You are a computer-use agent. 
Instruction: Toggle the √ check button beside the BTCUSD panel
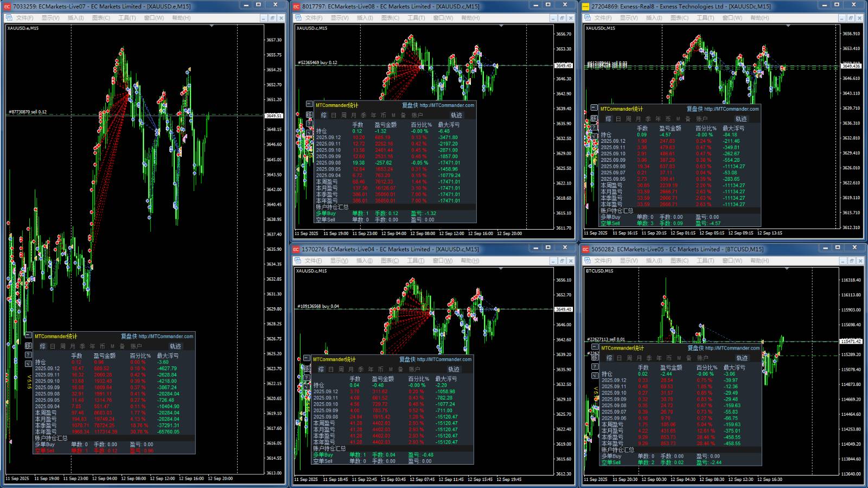click(595, 376)
